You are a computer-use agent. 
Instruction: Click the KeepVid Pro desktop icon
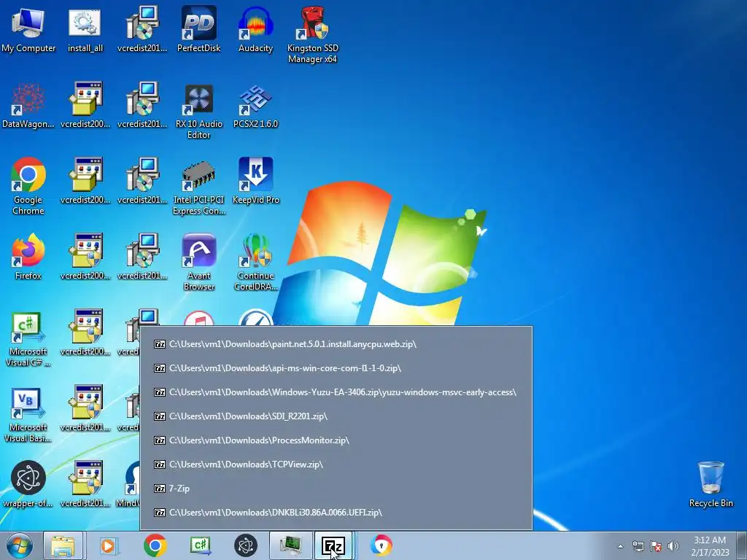pyautogui.click(x=255, y=181)
